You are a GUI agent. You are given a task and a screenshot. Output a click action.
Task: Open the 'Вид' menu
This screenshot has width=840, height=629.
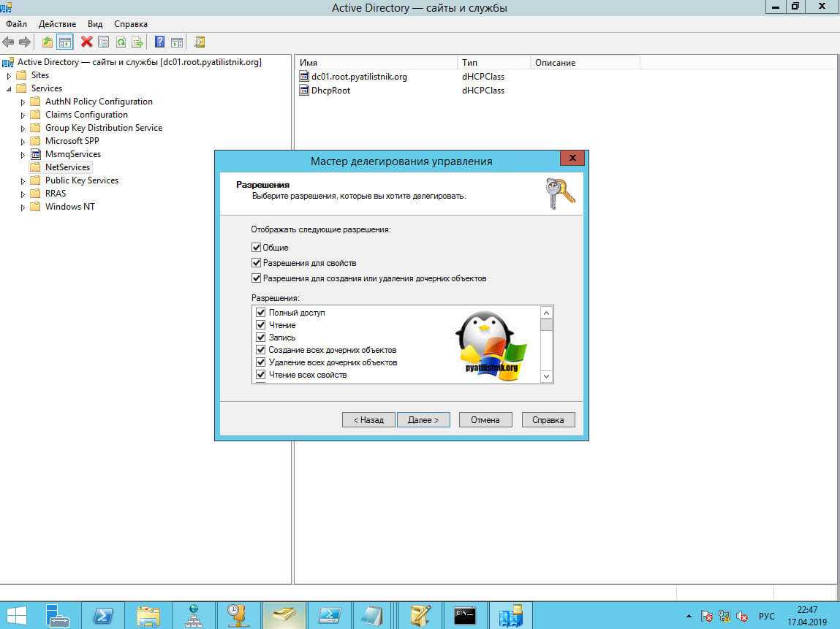click(x=95, y=24)
